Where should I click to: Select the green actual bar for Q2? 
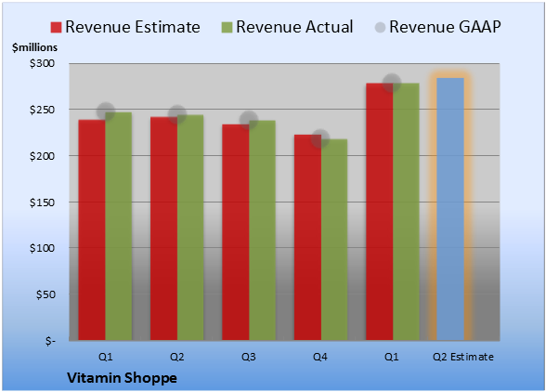pyautogui.click(x=190, y=228)
